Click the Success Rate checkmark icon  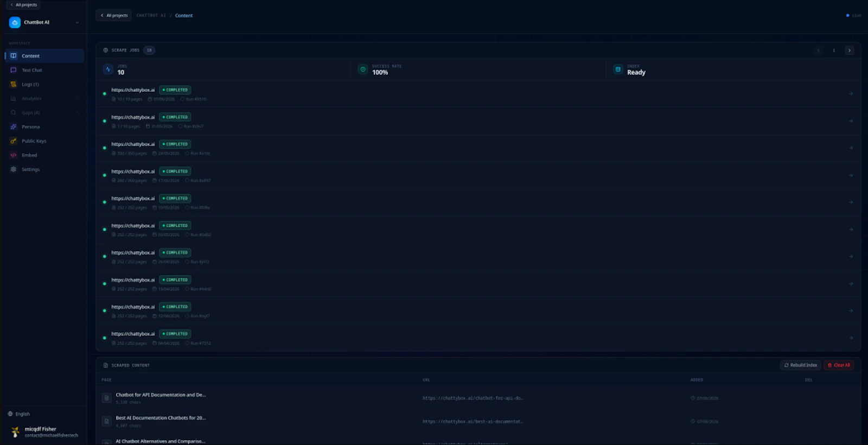tap(362, 69)
